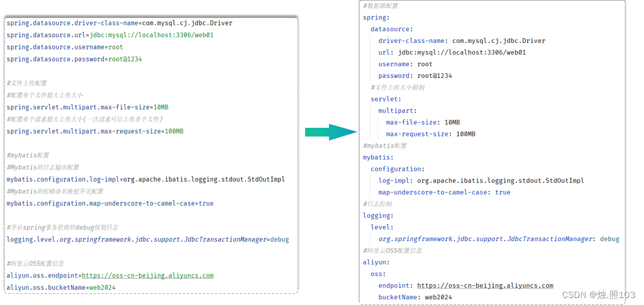Click the '#阿里云OSS配置信息' comment in YAML panel
The height and width of the screenshot is (305, 644).
[393, 251]
